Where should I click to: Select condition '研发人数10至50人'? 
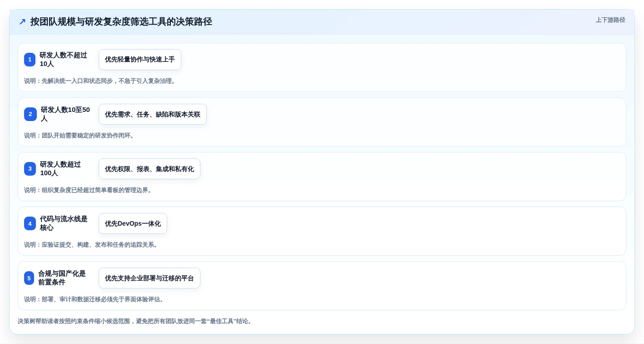point(65,114)
